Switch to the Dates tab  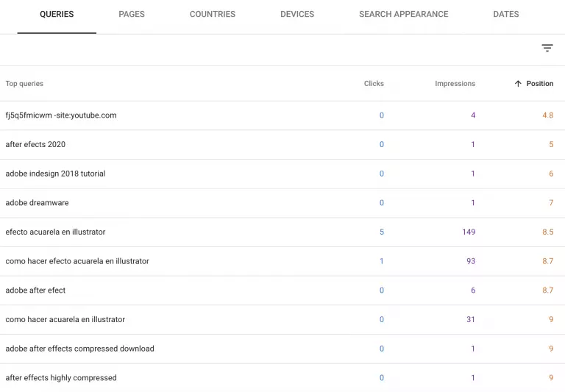click(x=506, y=14)
